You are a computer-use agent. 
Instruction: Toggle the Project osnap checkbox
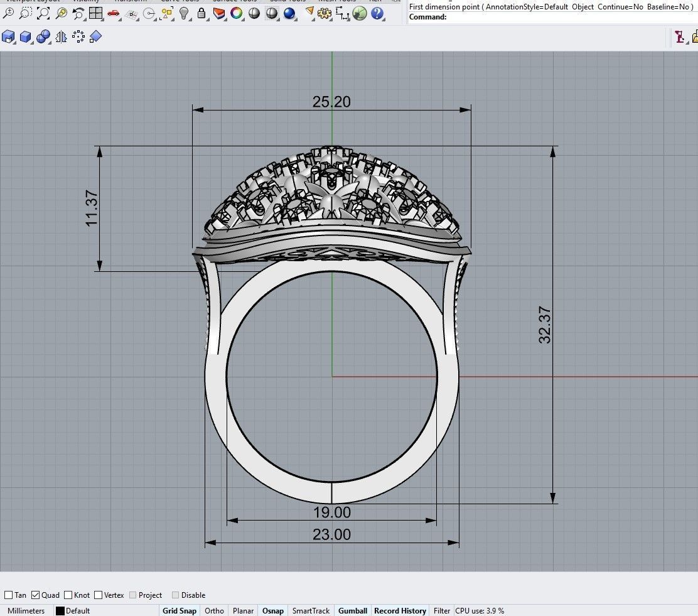132,595
